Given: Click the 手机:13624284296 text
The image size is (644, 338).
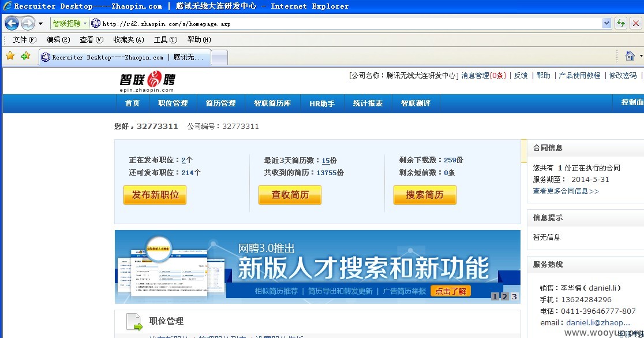Looking at the screenshot, I should click(575, 300).
